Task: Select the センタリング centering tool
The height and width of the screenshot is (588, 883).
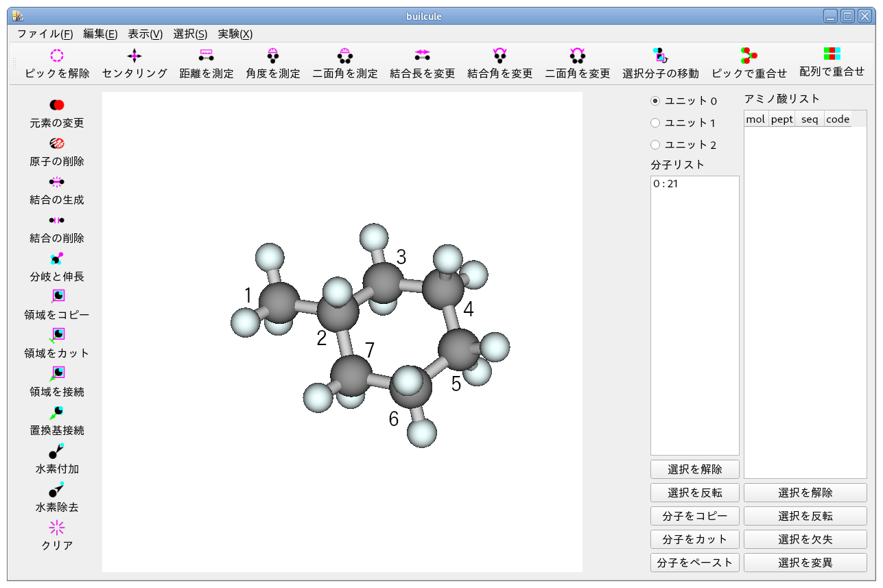Action: 134,56
